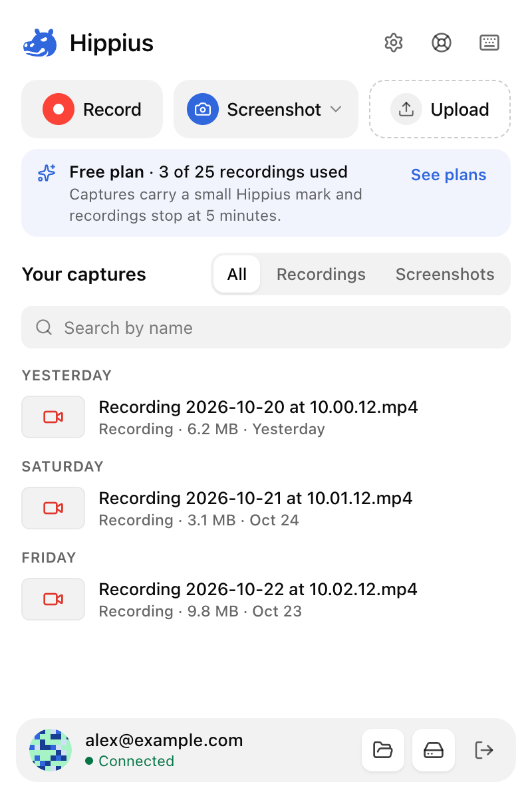Screen dimensions: 532x798
Task: Click the blue camera icon
Action: (x=203, y=109)
